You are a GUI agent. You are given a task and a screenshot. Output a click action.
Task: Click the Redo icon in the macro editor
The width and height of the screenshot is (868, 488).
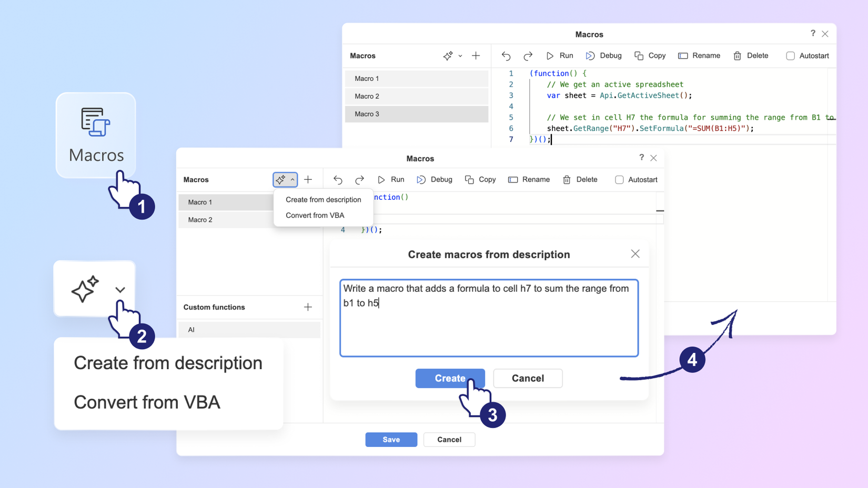[359, 179]
